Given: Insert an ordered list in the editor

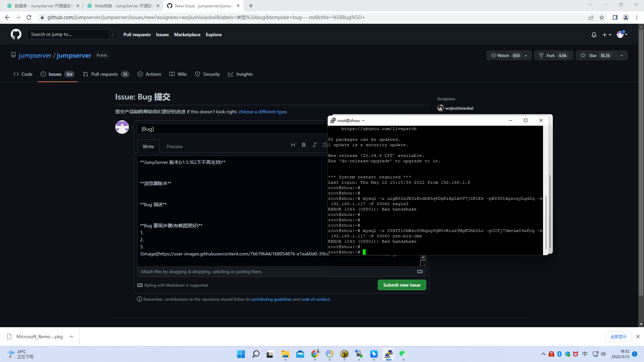Looking at the screenshot, I should click(x=325, y=145).
